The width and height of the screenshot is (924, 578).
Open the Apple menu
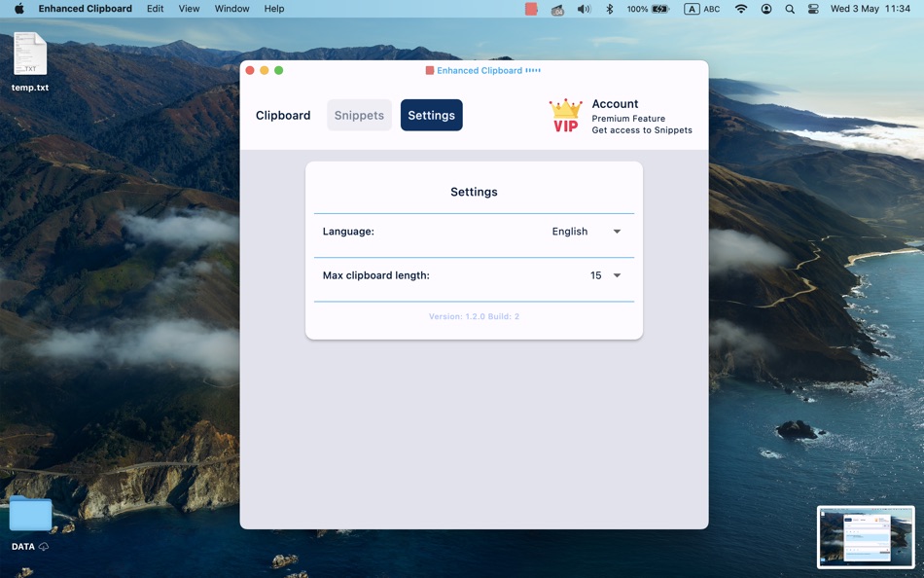(x=18, y=8)
